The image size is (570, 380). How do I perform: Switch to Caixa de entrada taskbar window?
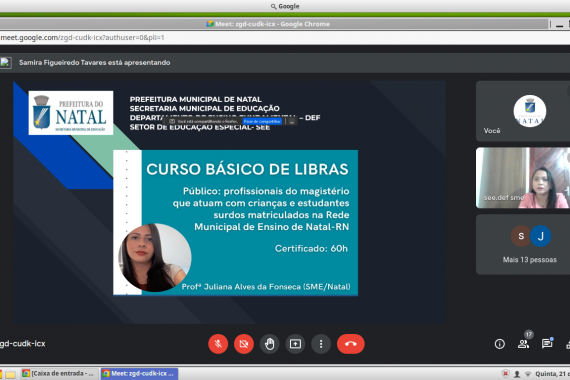[x=59, y=373]
